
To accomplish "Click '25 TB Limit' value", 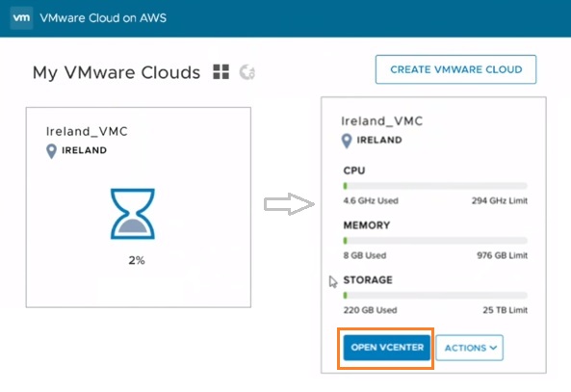I will pos(506,310).
